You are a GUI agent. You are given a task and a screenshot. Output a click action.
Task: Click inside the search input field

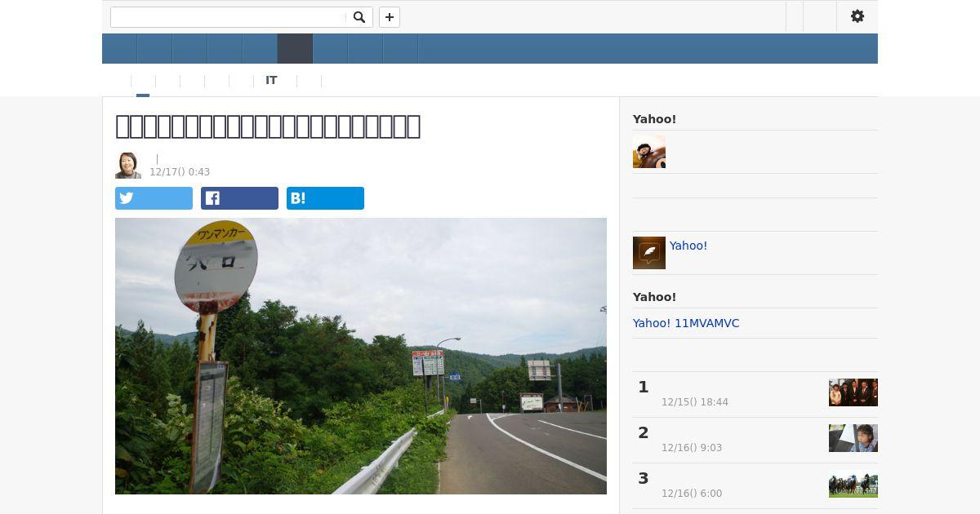[228, 17]
